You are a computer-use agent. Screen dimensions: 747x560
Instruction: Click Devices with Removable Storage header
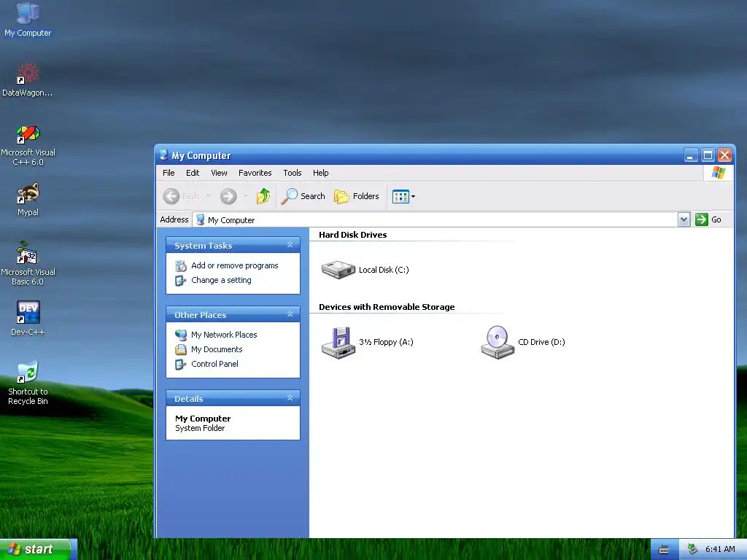tap(387, 307)
